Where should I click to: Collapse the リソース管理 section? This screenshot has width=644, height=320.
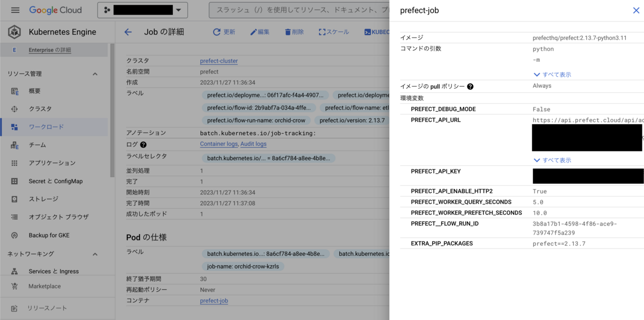tap(94, 74)
